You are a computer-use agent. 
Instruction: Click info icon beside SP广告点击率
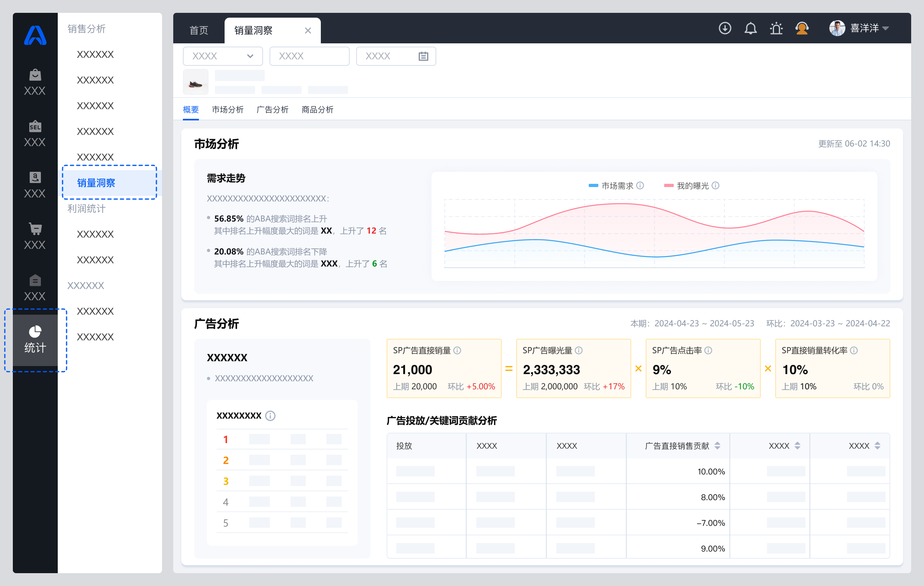click(709, 350)
